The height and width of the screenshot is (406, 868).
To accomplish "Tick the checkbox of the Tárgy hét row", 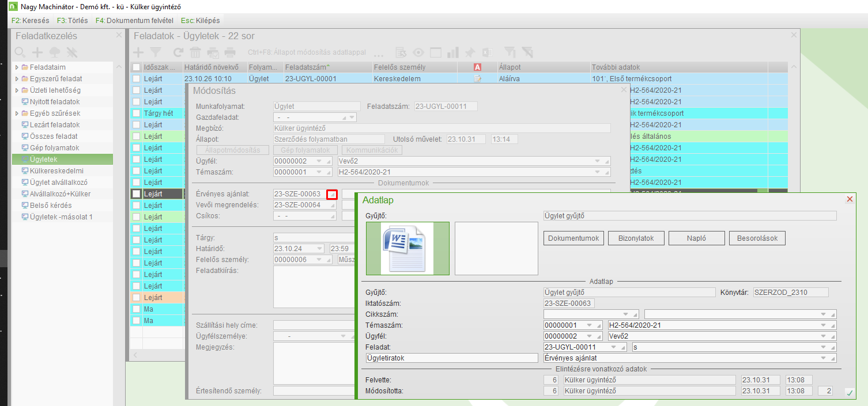I will pos(136,113).
